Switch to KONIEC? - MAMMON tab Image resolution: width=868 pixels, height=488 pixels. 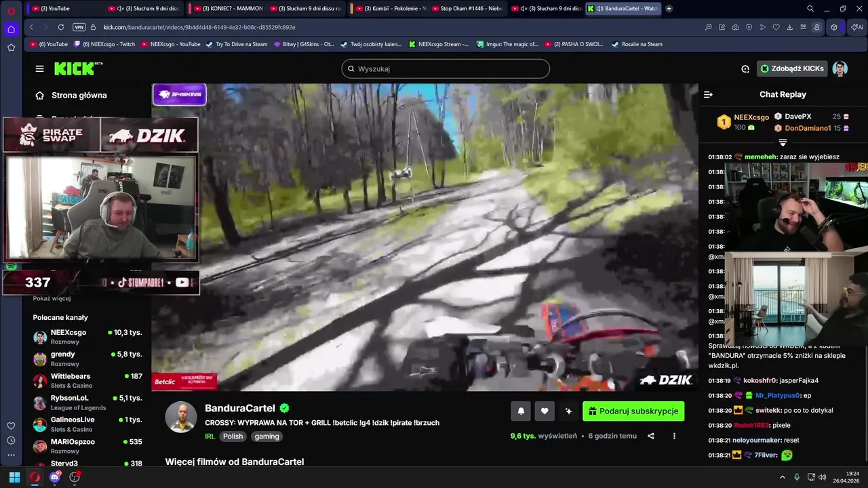click(228, 9)
